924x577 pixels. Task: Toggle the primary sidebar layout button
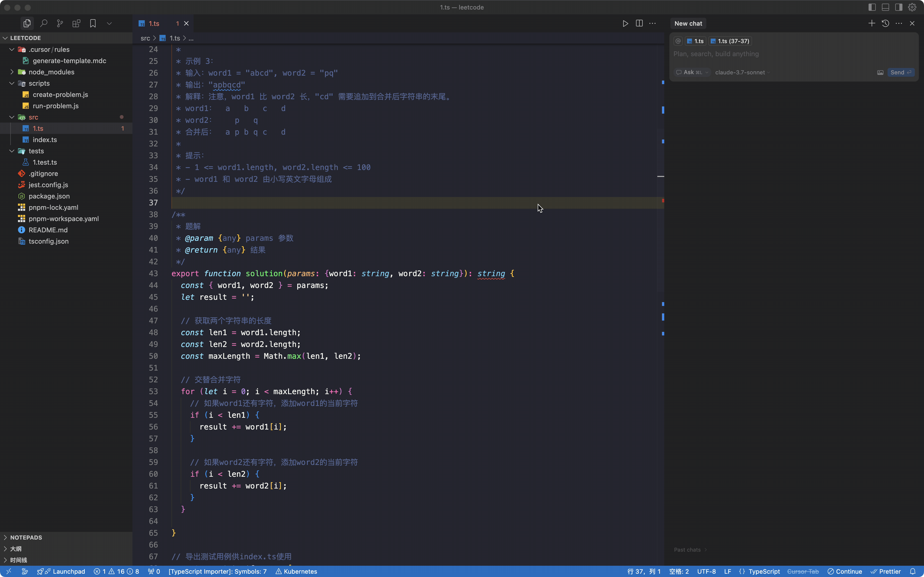872,7
